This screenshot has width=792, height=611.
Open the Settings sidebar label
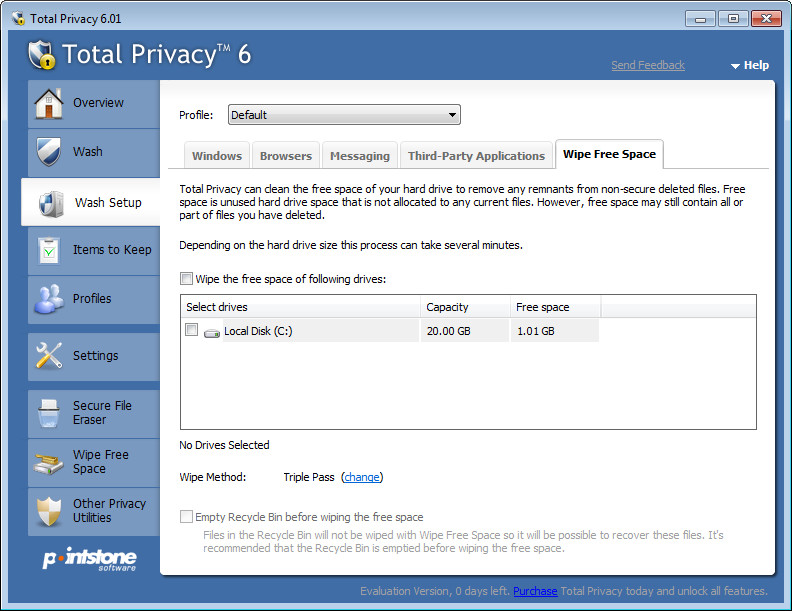tap(95, 355)
